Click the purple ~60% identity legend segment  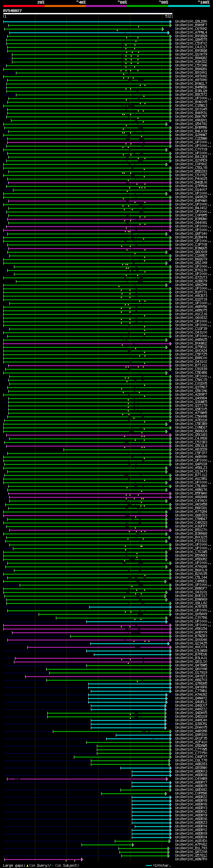pos(106,6)
